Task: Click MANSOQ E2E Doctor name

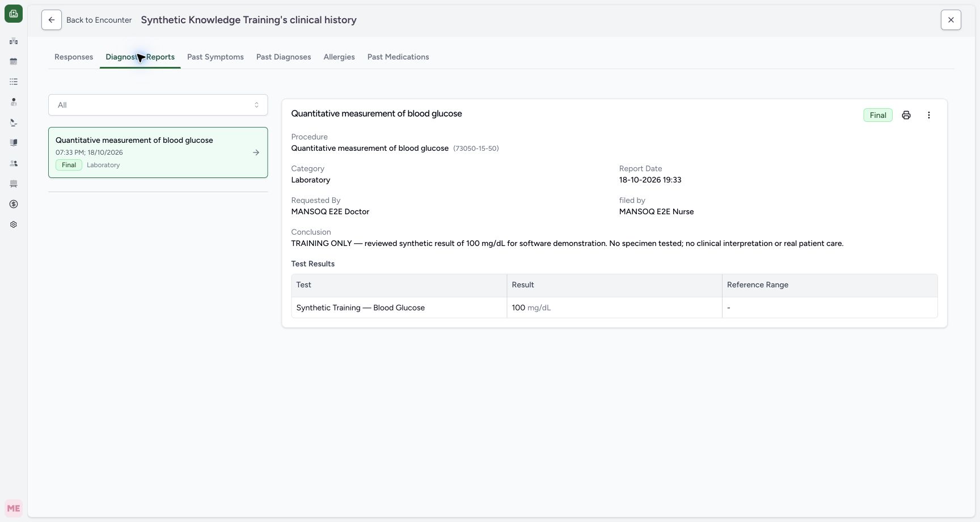Action: (330, 212)
